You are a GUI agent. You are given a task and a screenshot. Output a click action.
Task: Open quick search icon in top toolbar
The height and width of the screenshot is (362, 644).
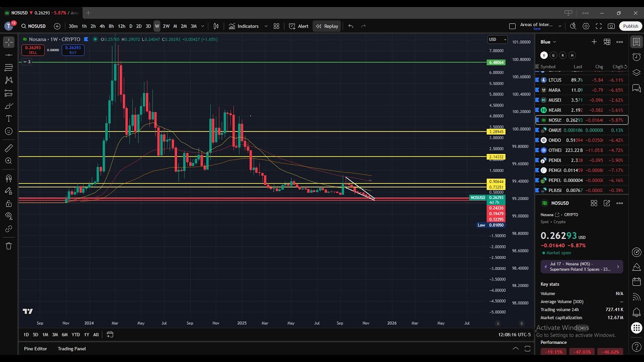[x=573, y=26]
